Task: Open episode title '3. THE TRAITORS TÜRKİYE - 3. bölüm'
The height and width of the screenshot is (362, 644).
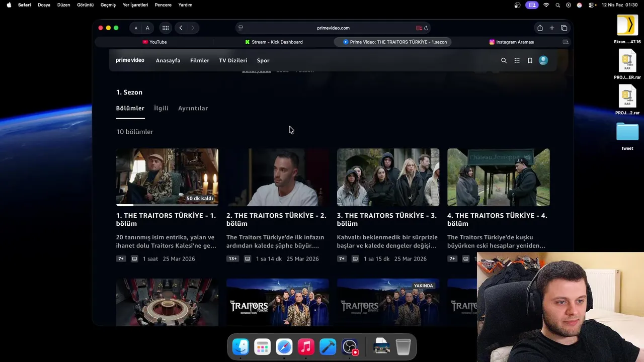Action: [x=387, y=220]
